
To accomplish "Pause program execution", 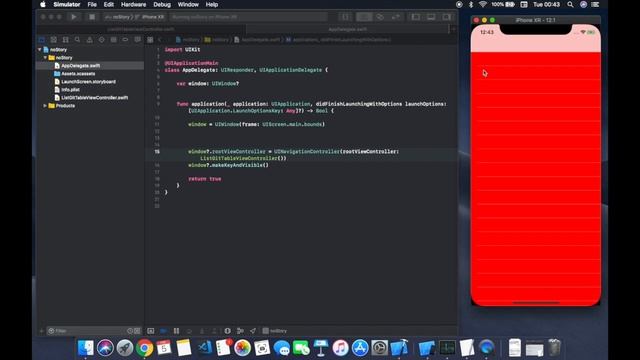I will (x=176, y=331).
